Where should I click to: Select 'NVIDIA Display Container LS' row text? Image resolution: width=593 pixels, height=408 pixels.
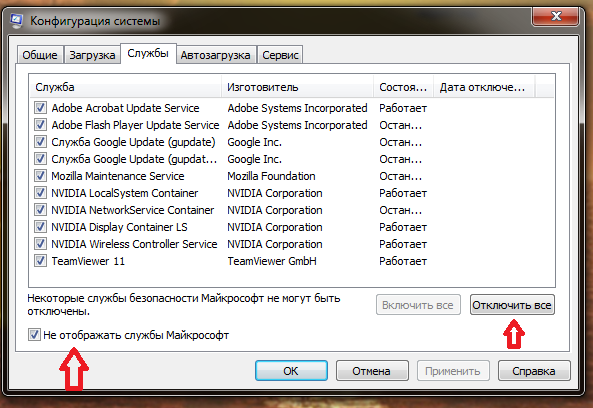point(120,227)
